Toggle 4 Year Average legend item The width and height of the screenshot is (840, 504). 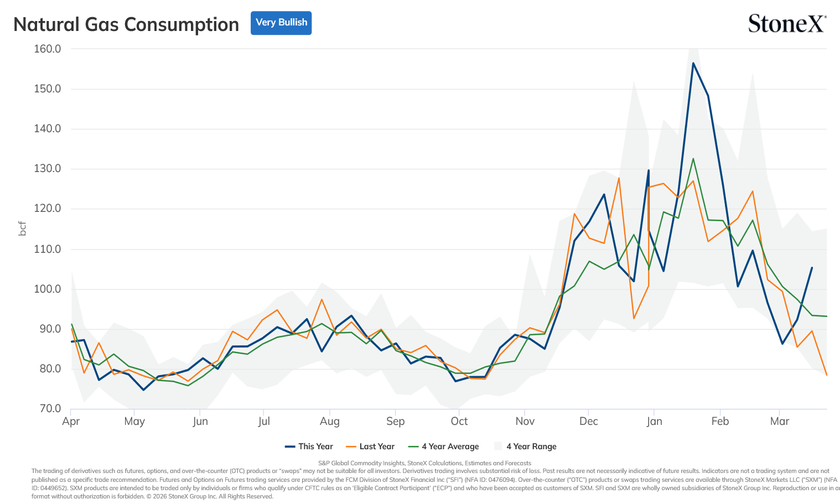coord(443,446)
